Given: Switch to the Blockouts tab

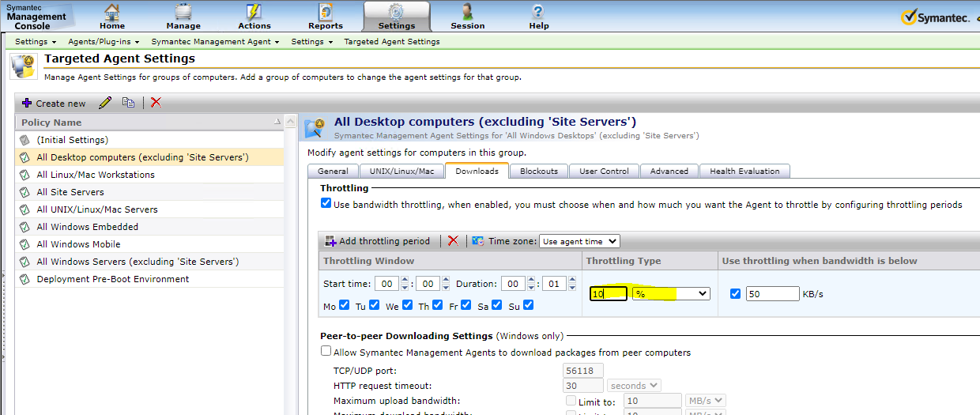Looking at the screenshot, I should click(539, 171).
